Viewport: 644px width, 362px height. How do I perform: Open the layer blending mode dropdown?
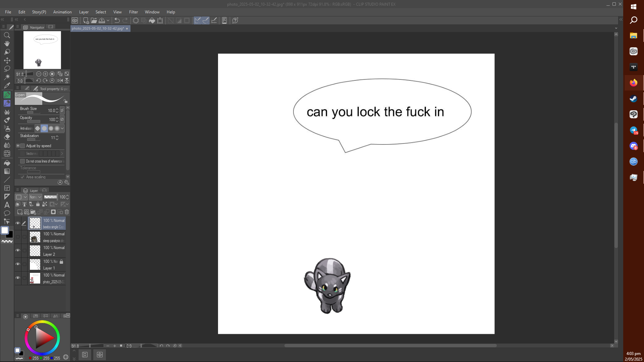point(35,197)
